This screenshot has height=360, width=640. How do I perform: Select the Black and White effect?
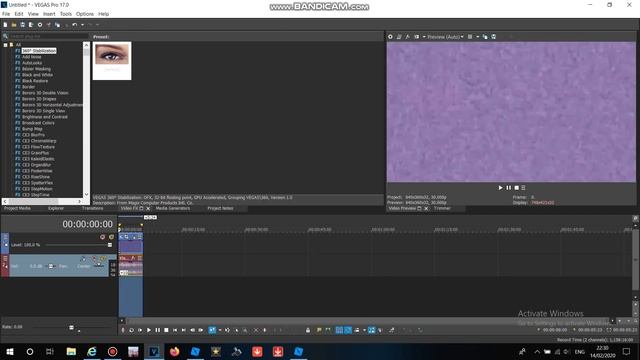pyautogui.click(x=37, y=75)
